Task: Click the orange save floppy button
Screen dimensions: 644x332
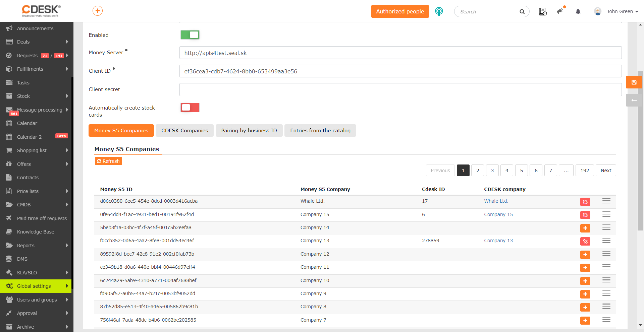Action: click(634, 82)
